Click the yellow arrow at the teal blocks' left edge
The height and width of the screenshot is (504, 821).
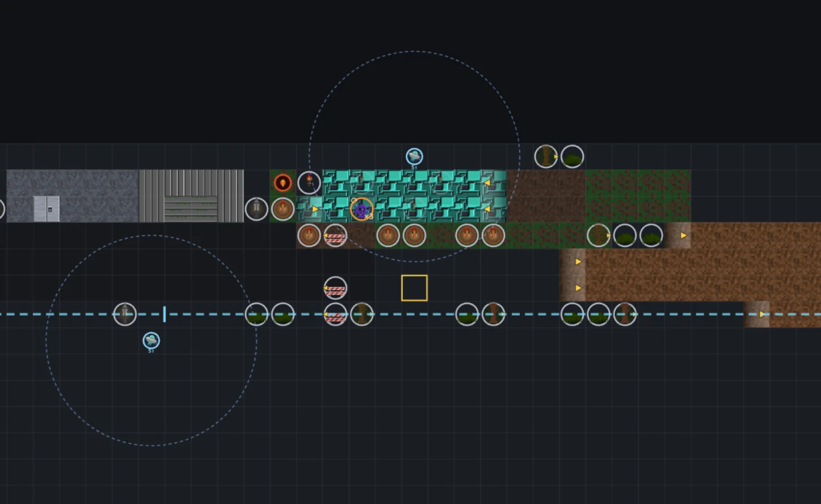(x=315, y=209)
